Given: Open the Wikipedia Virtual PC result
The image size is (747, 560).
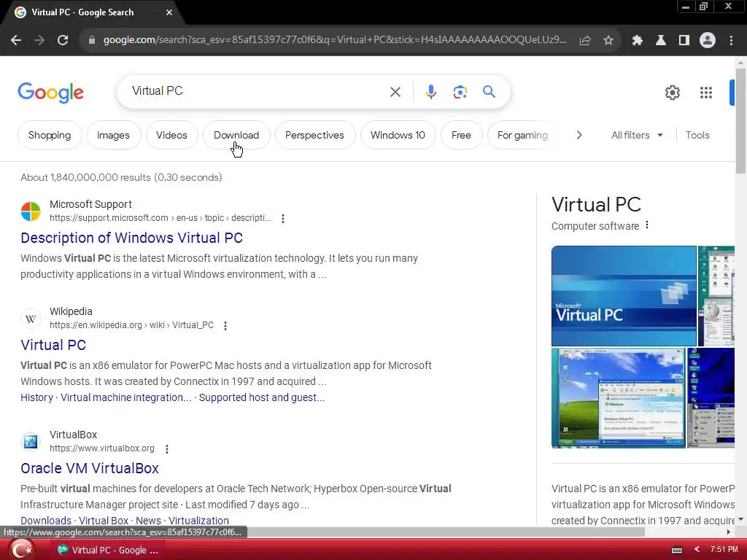Looking at the screenshot, I should 53,345.
